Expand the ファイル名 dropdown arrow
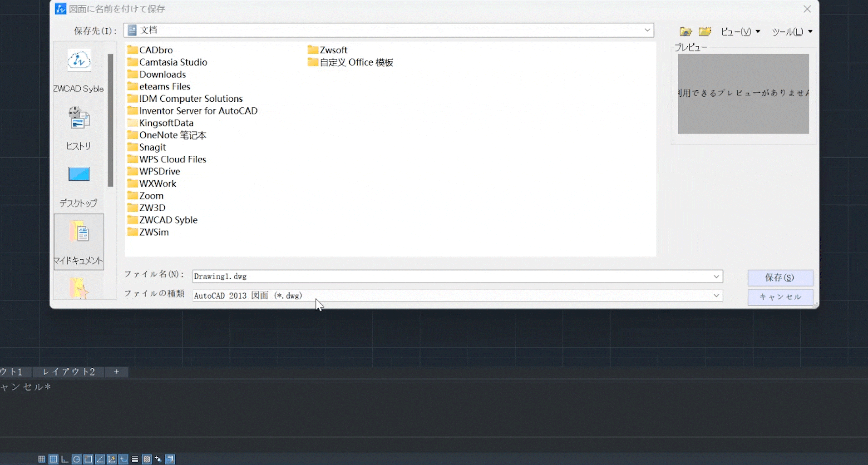This screenshot has width=868, height=465. pos(716,277)
